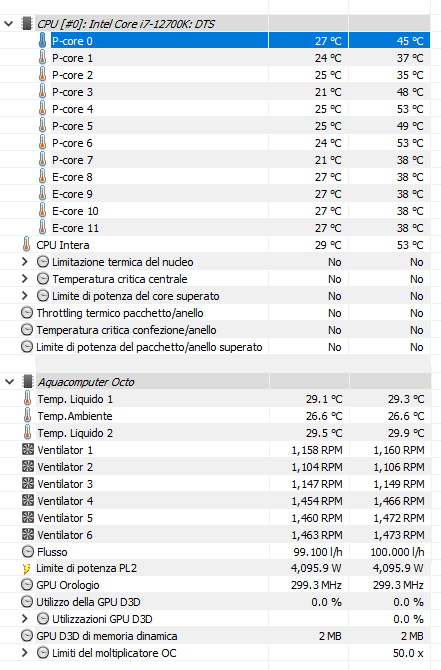Click the CPU chip icon for Intel Core i7-12700K

click(x=26, y=24)
